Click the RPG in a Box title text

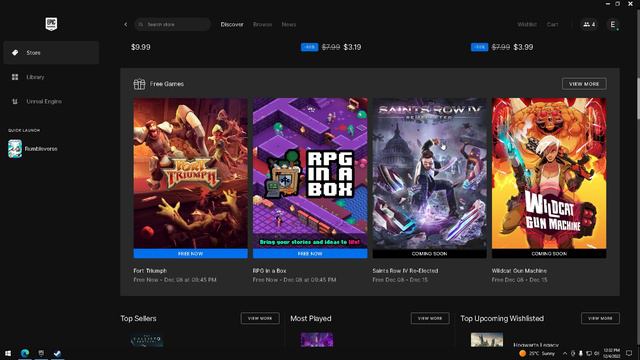tap(269, 271)
